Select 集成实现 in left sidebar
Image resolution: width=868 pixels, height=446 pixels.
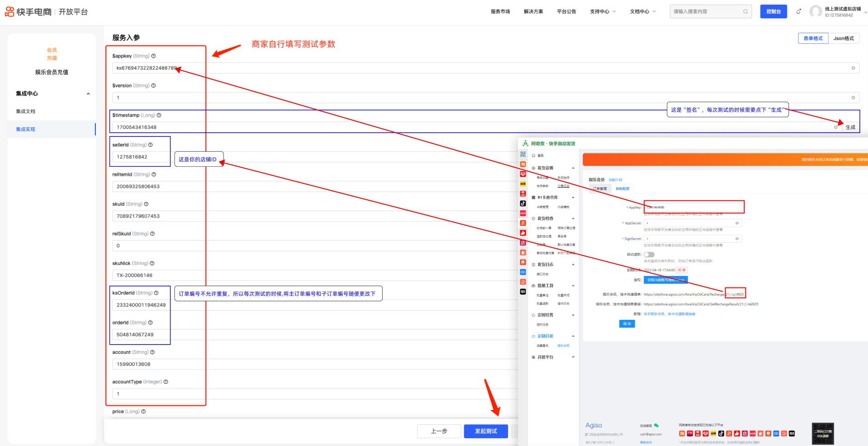52,129
